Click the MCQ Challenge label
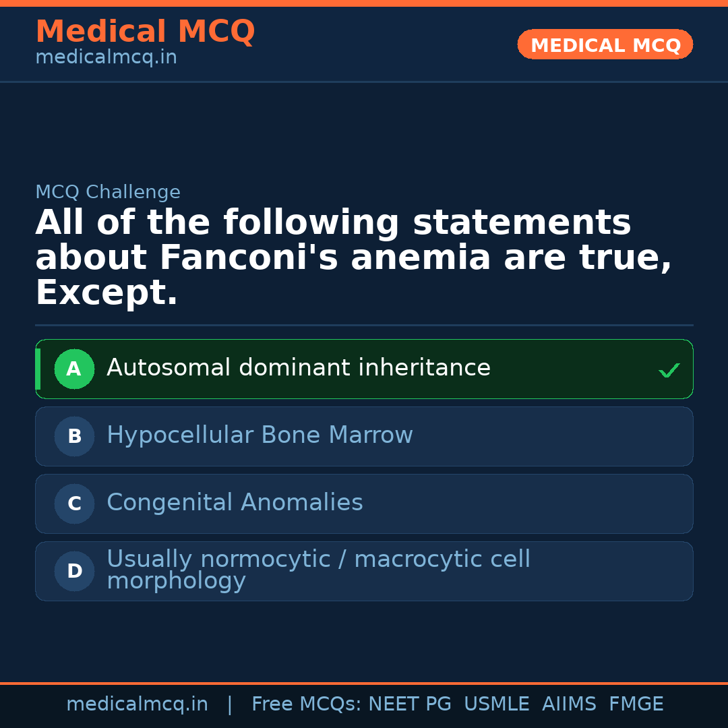Viewport: 728px width, 728px height. (x=108, y=192)
